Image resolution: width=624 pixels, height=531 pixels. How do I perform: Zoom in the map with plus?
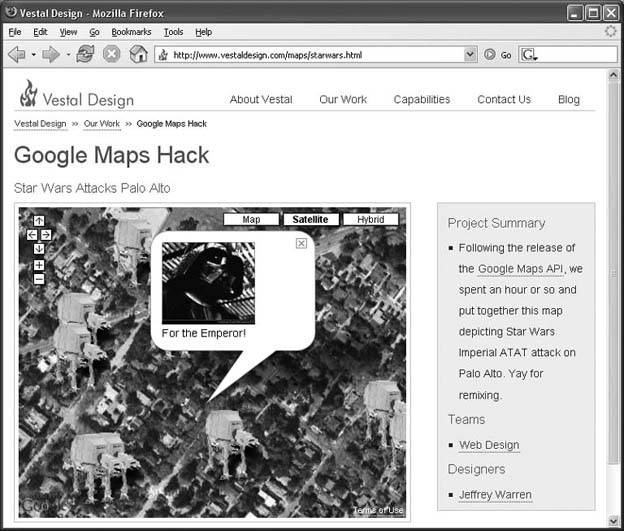(39, 265)
